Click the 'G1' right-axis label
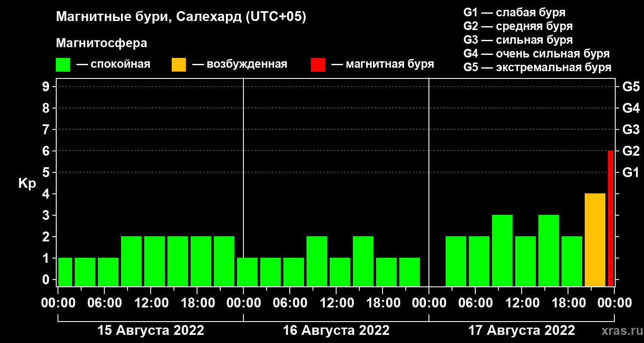The width and height of the screenshot is (644, 343). pos(631,172)
